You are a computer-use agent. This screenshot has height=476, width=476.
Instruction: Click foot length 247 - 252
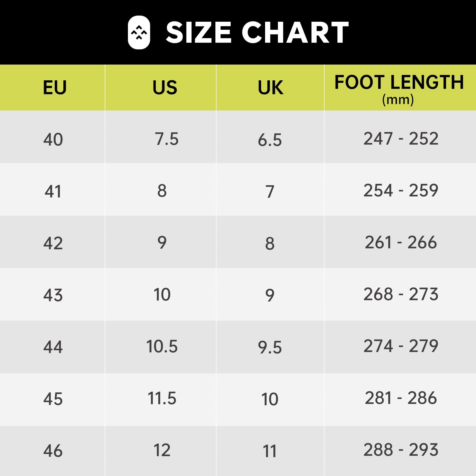[401, 138]
